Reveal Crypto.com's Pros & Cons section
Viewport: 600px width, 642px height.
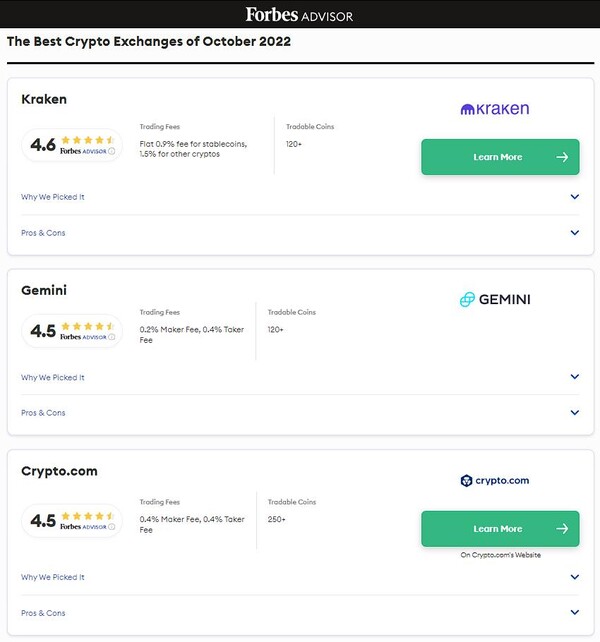[x=574, y=613]
